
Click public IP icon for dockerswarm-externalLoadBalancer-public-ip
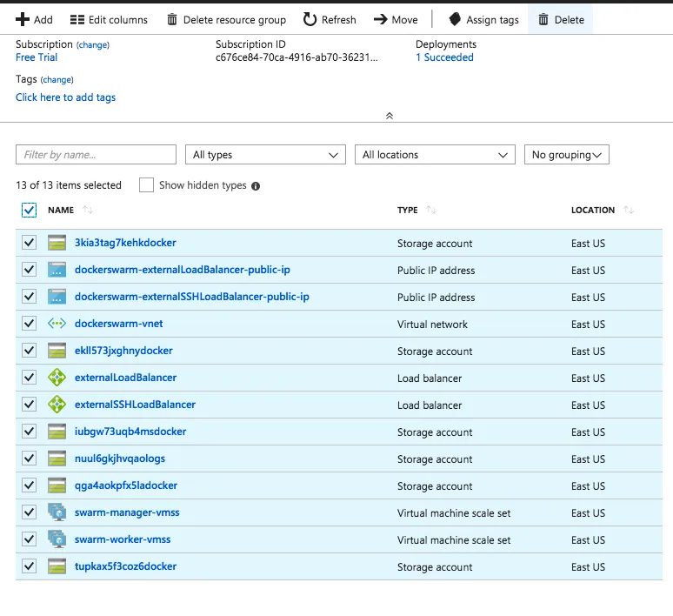tap(57, 270)
